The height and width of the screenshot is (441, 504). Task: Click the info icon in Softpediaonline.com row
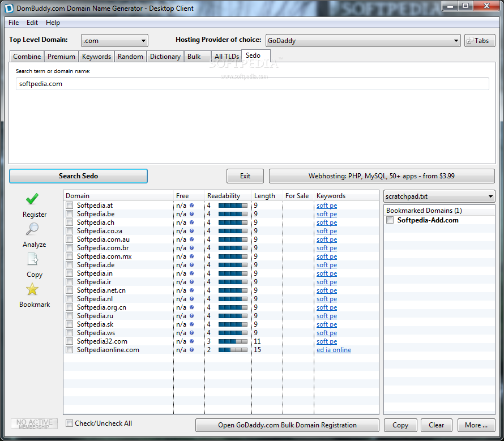(x=191, y=350)
